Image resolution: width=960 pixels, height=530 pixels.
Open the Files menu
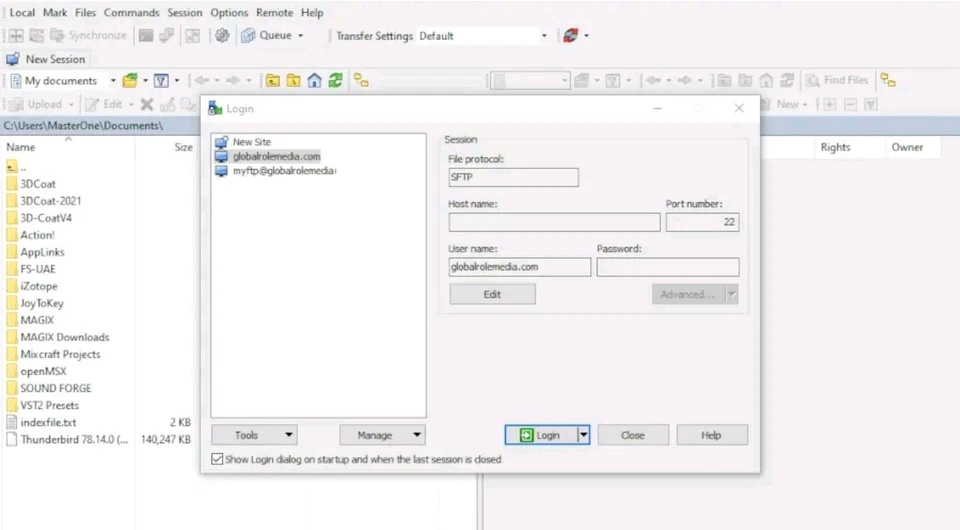pyautogui.click(x=85, y=12)
